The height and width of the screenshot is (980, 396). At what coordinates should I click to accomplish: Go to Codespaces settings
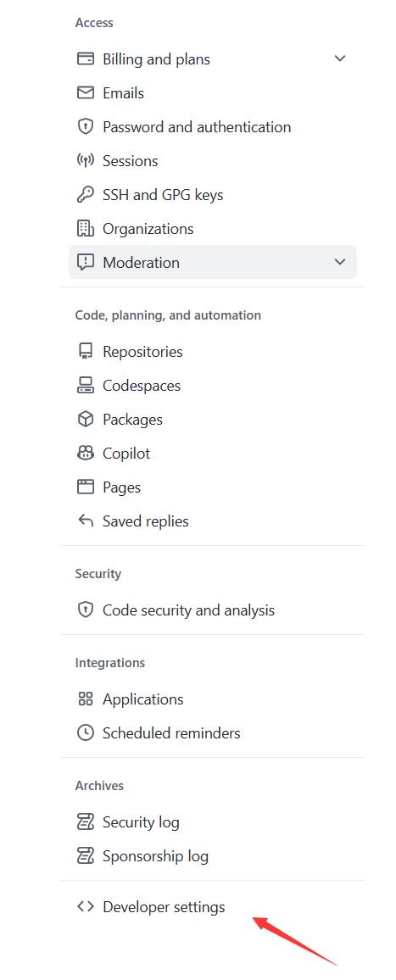click(213, 385)
